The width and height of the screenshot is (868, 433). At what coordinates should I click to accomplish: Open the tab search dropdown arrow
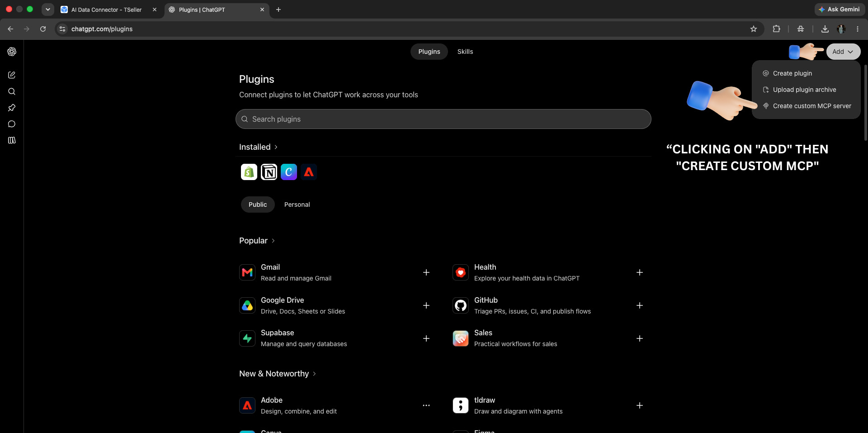coord(47,10)
